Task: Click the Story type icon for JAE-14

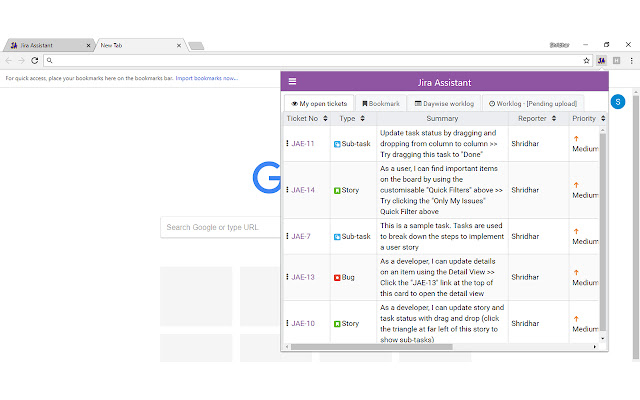Action: [337, 191]
